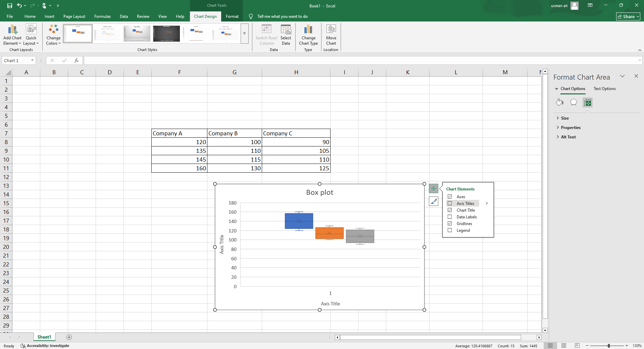Open Add Chart Element menu
Viewport: 644px width, 349px height.
coord(12,35)
